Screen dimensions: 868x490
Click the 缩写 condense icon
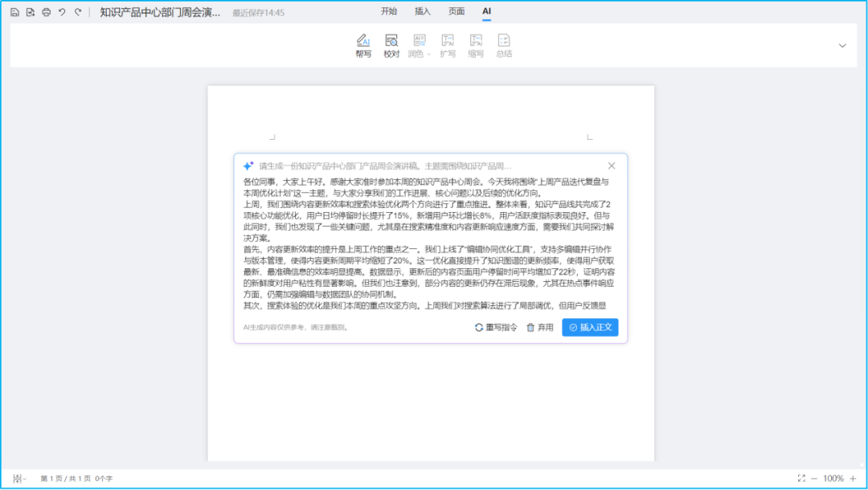point(476,43)
